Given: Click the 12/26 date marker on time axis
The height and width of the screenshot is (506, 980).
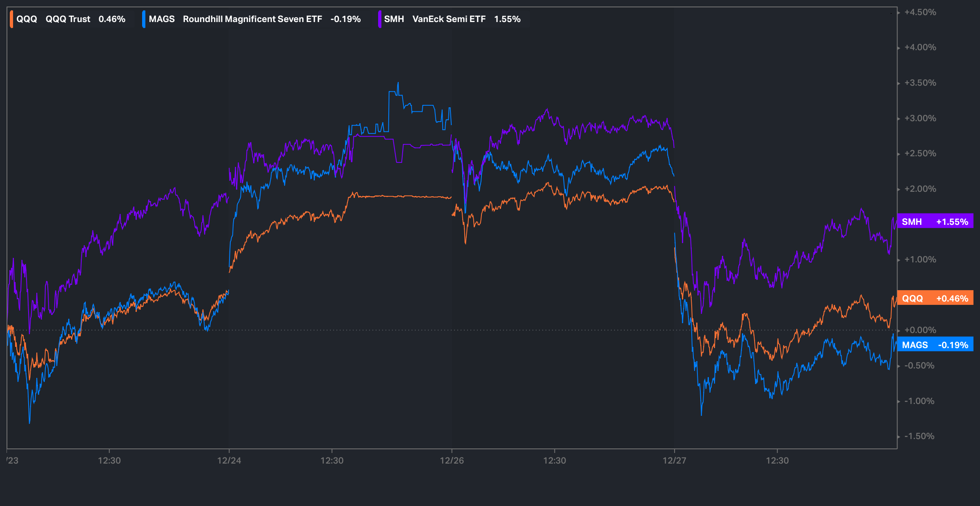Looking at the screenshot, I should coord(452,461).
